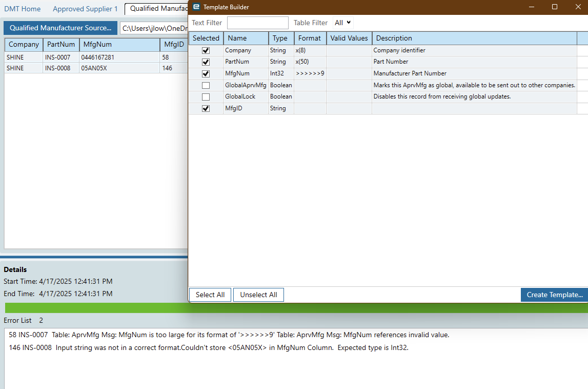Click the Select All button
This screenshot has height=389, width=588.
point(210,295)
